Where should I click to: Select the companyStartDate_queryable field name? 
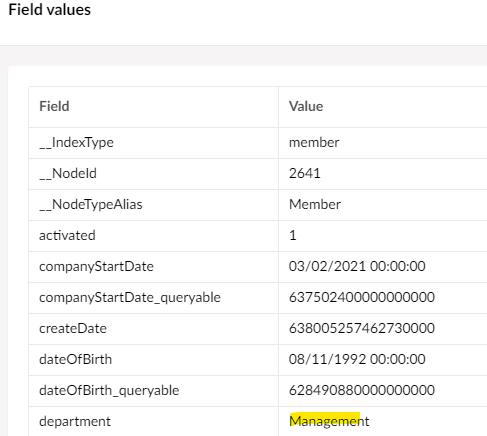130,297
